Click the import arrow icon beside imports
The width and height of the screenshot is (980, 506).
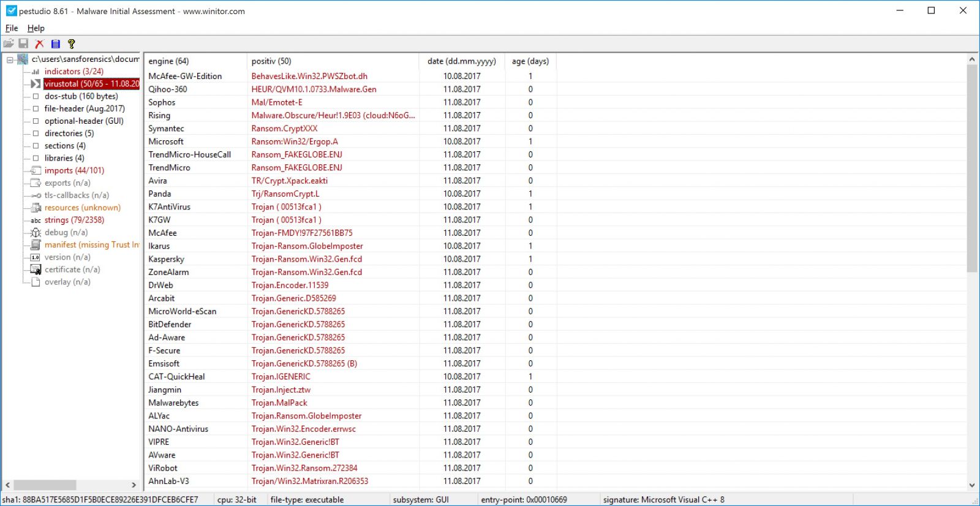36,170
